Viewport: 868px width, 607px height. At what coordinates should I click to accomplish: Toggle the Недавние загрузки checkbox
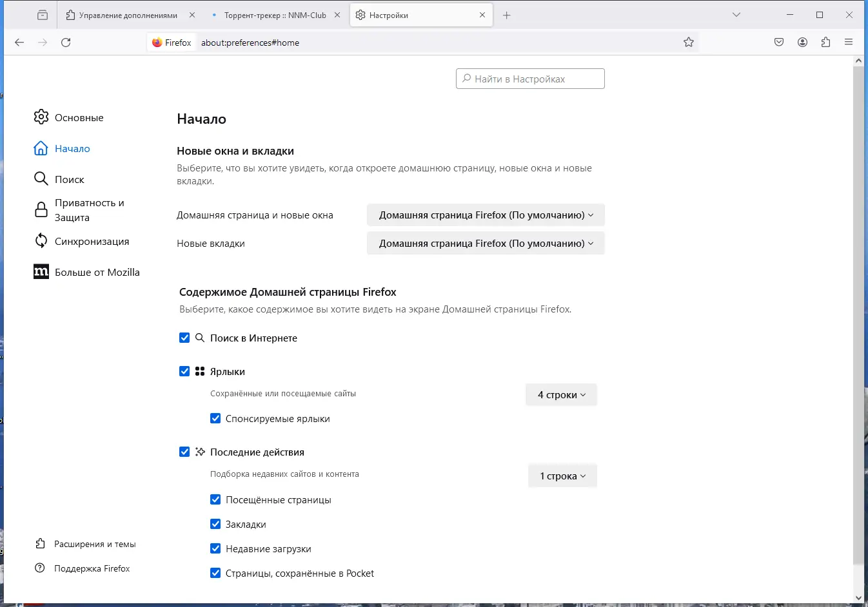(x=215, y=548)
